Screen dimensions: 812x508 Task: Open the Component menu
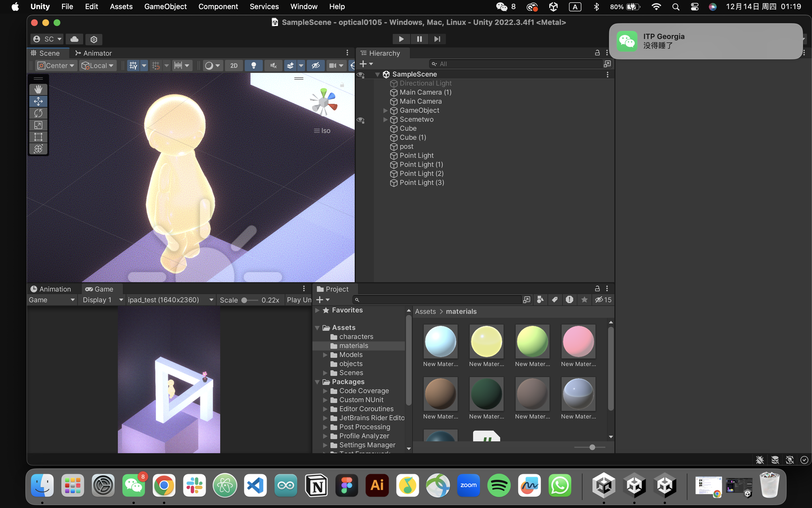click(218, 7)
